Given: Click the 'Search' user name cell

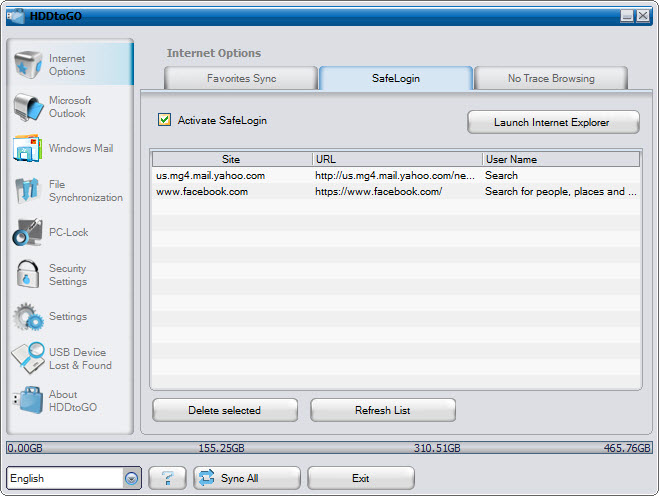Looking at the screenshot, I should click(x=501, y=176).
